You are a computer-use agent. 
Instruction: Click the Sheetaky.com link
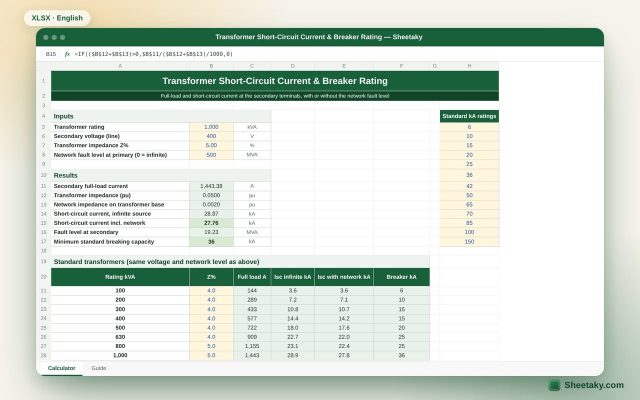(x=594, y=385)
